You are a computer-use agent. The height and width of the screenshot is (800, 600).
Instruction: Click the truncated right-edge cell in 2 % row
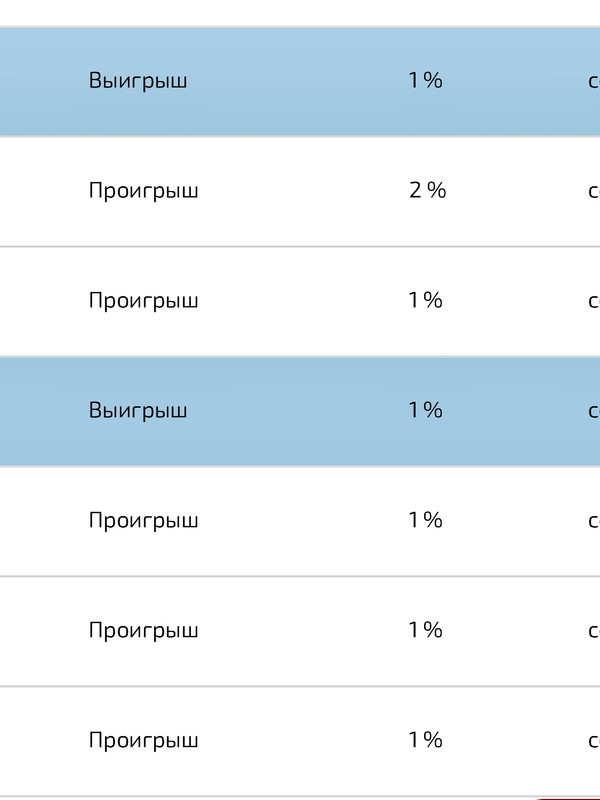coord(594,191)
